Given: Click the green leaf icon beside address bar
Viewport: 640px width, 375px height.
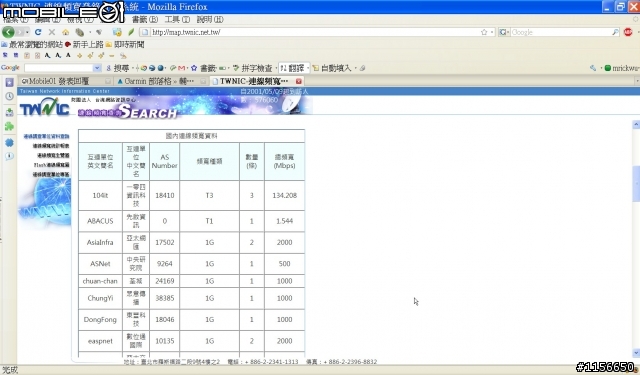Looking at the screenshot, I should tap(131, 32).
